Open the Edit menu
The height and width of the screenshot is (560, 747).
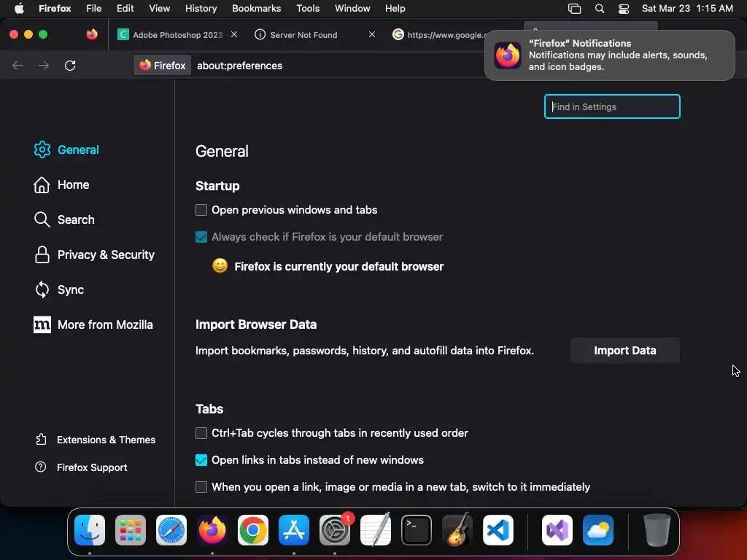[125, 9]
